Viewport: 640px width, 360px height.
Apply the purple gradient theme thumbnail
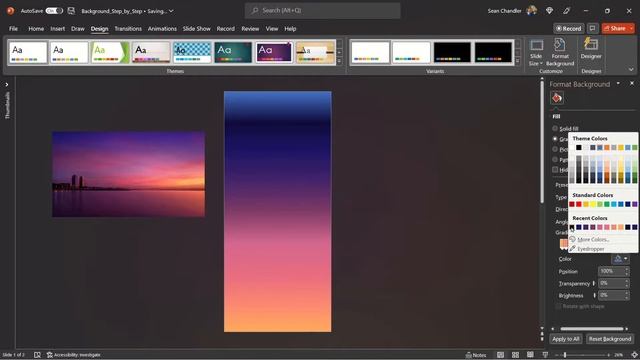coord(274,52)
